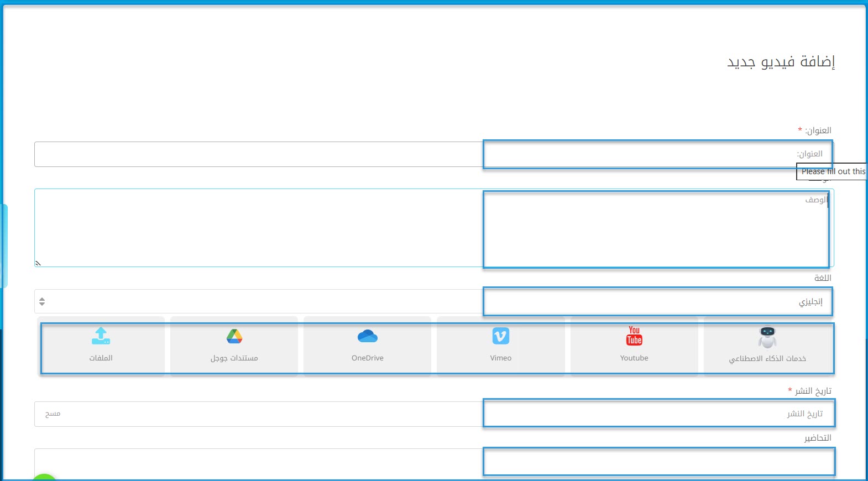Click the العنوان required field label
Screen dimensions: 868x481
[x=817, y=130]
